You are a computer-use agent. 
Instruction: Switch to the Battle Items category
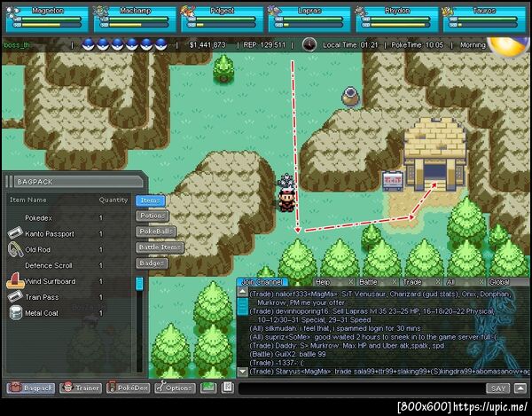click(x=160, y=247)
